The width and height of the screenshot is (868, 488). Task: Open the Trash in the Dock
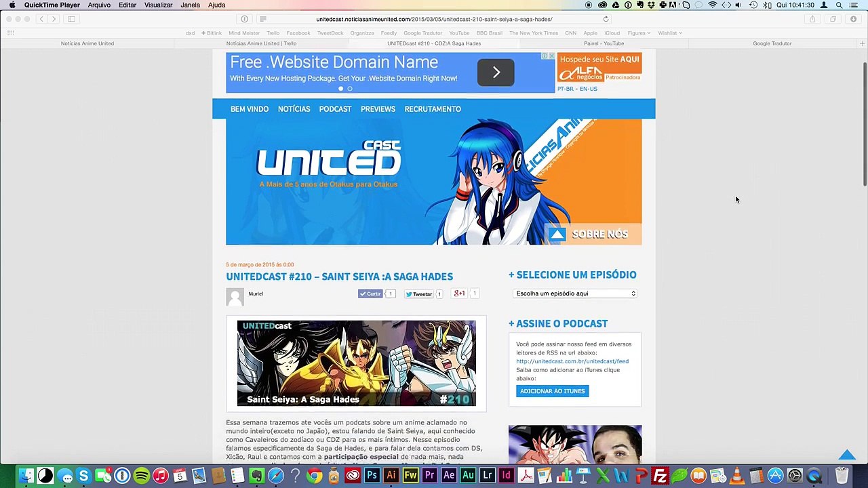tap(842, 476)
